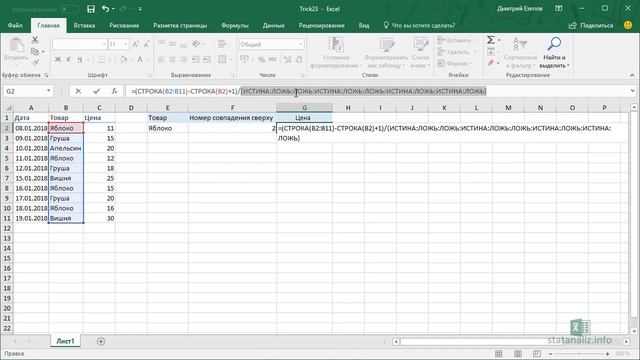Click the zoom slider in status bar
Viewport: 640px width, 360px height.
coord(579,354)
